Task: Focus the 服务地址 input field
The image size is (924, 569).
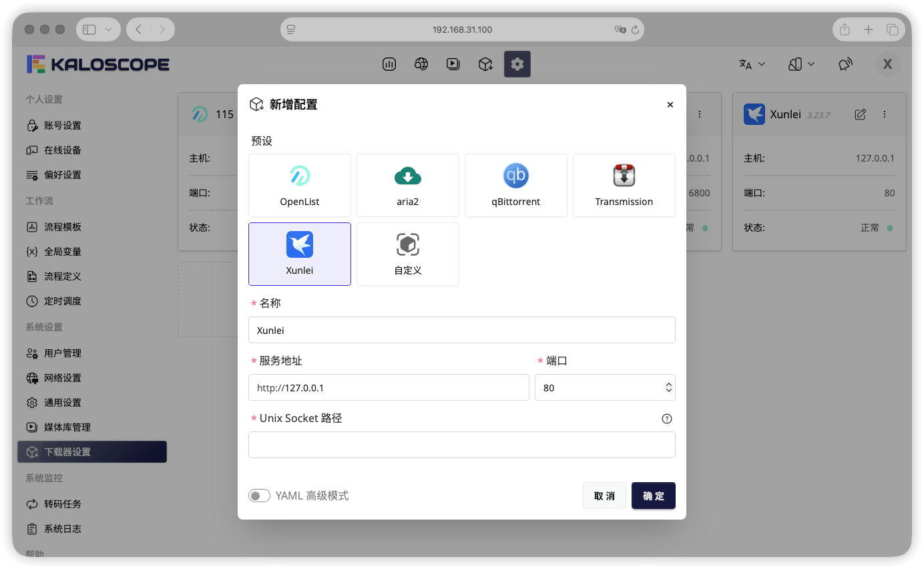Action: coord(389,387)
